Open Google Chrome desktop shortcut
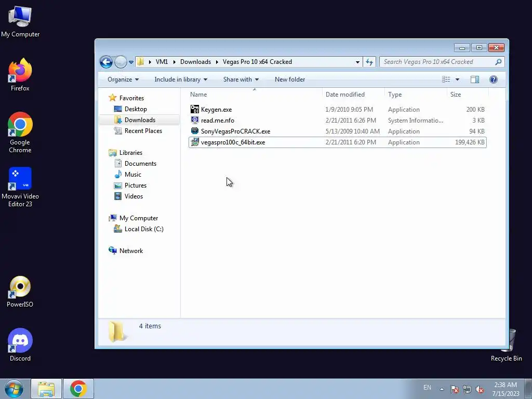This screenshot has height=399, width=532. tap(20, 132)
